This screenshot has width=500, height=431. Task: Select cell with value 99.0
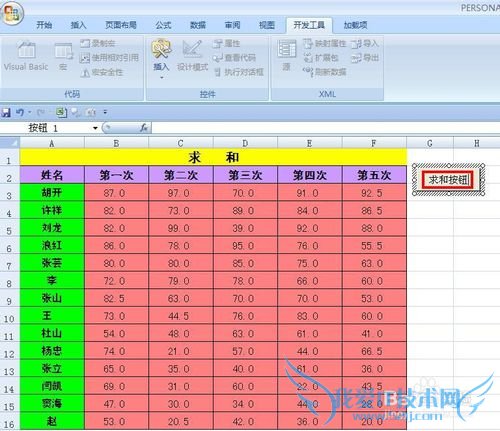181,228
